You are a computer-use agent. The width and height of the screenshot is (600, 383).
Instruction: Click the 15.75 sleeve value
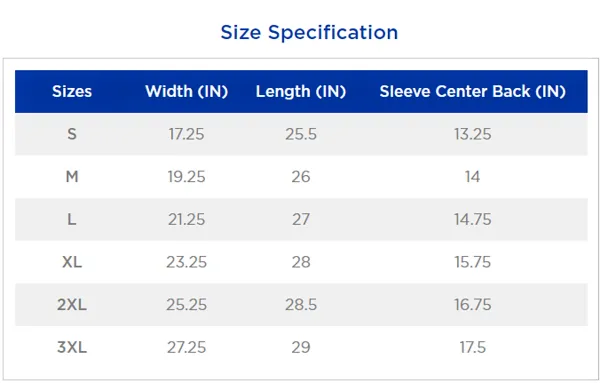(473, 262)
